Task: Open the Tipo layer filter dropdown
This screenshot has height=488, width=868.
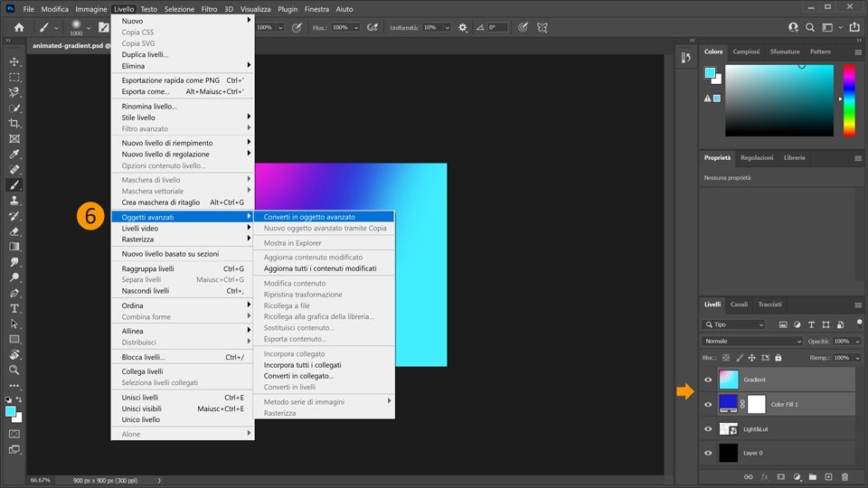Action: (x=734, y=324)
